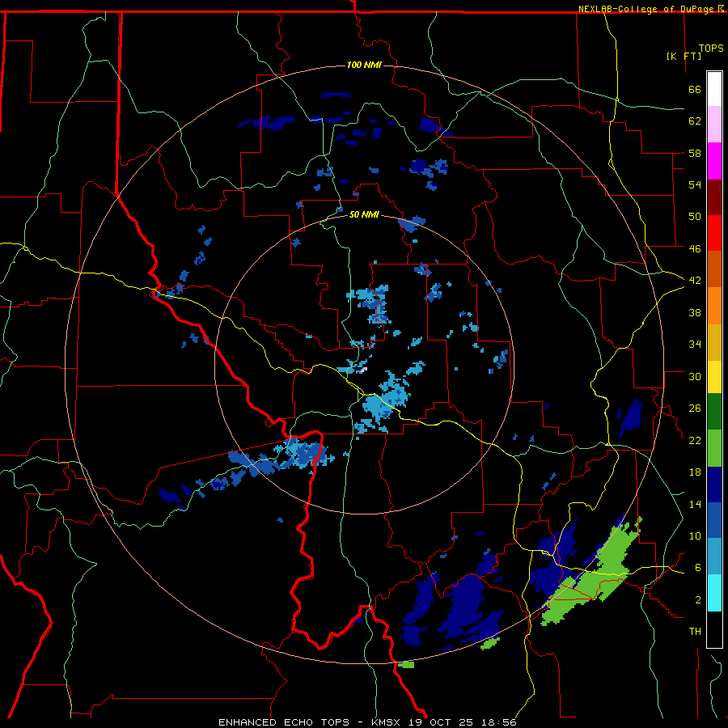Select the dark green legend swatch
Viewport: 728px width, 728px height.
(714, 412)
